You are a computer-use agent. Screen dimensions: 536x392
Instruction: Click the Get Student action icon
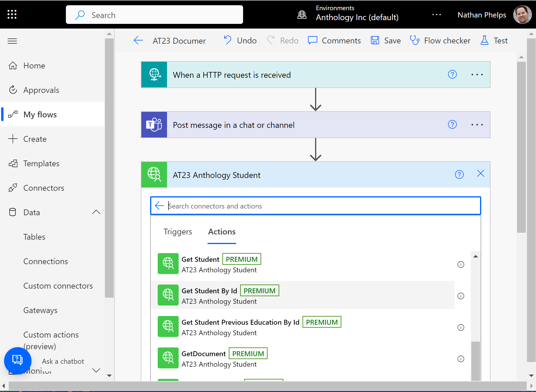(x=168, y=264)
